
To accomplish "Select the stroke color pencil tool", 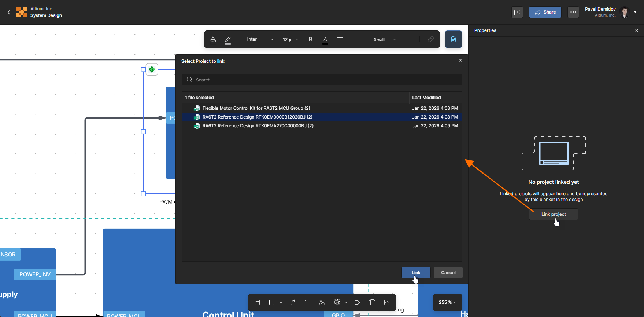I will pos(228,40).
